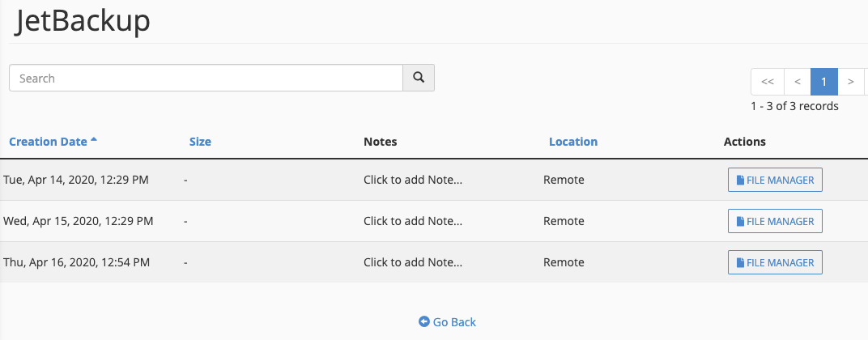Click Remote location in Apr 14 row
The height and width of the screenshot is (340, 868).
tap(564, 180)
